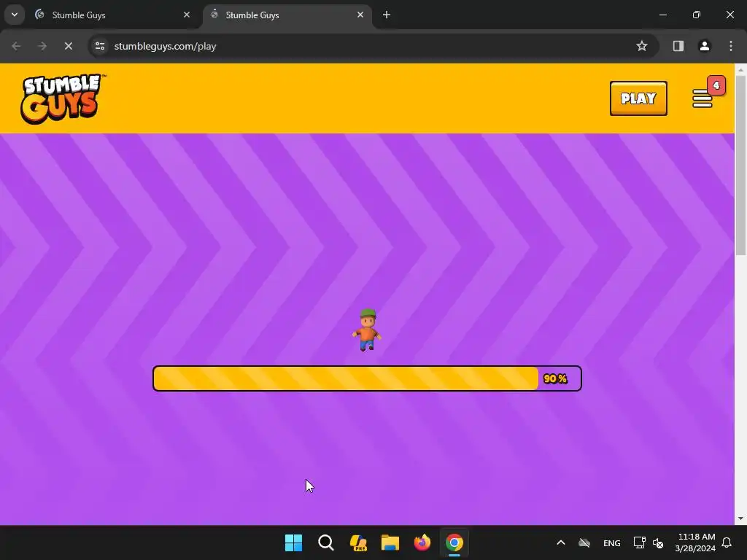
Task: Open Chrome side panel
Action: [x=678, y=46]
